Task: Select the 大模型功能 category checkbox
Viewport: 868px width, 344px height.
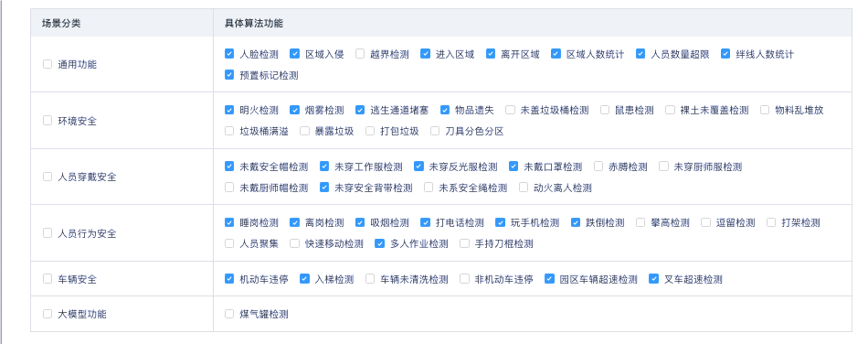Action: click(48, 314)
